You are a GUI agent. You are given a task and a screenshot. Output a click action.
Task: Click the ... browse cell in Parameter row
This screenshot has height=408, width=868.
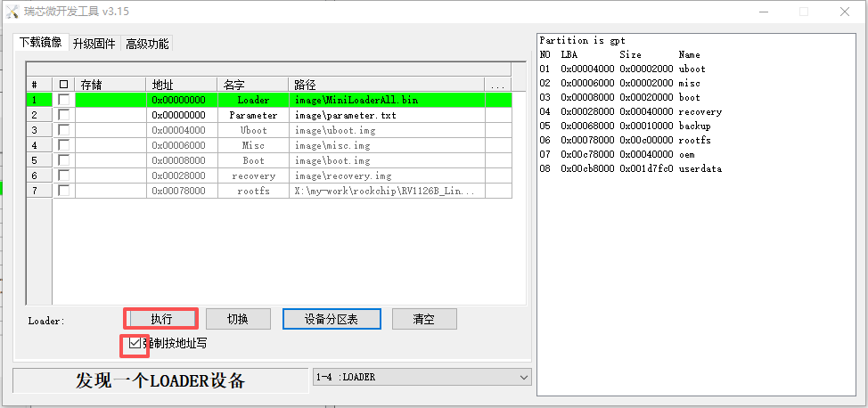[497, 115]
